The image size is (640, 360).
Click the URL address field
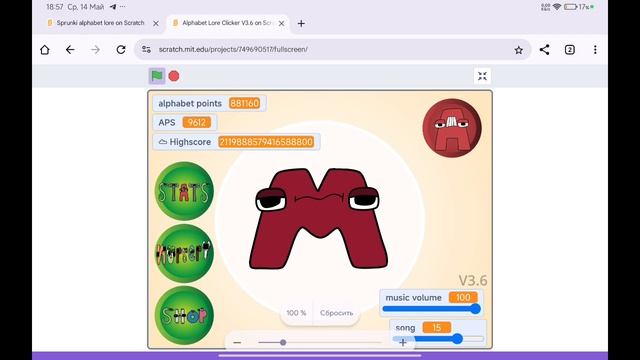point(333,49)
